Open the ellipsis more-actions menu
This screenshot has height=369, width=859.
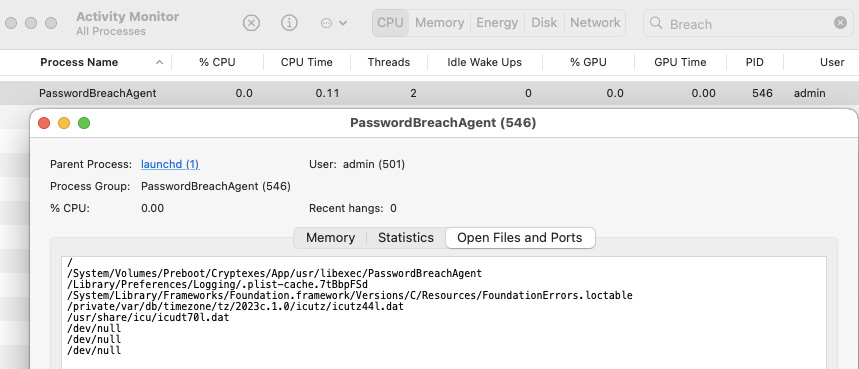[x=334, y=23]
